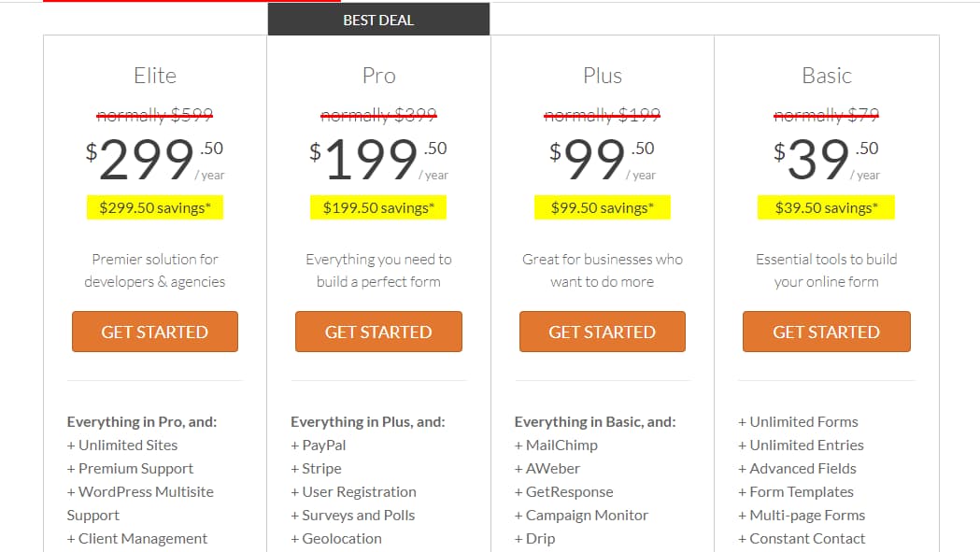The width and height of the screenshot is (980, 552).
Task: Click the $299.50 savings highlight
Action: point(154,206)
